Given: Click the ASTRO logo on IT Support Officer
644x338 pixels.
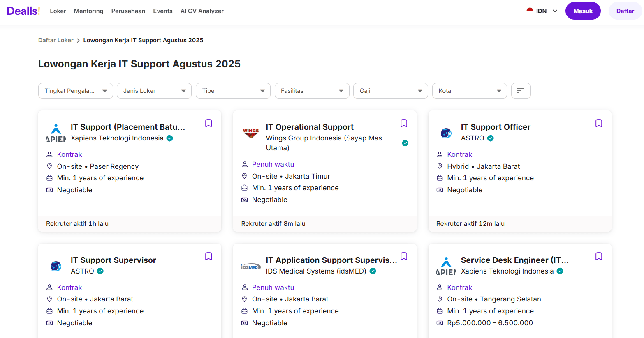Looking at the screenshot, I should click(x=446, y=133).
